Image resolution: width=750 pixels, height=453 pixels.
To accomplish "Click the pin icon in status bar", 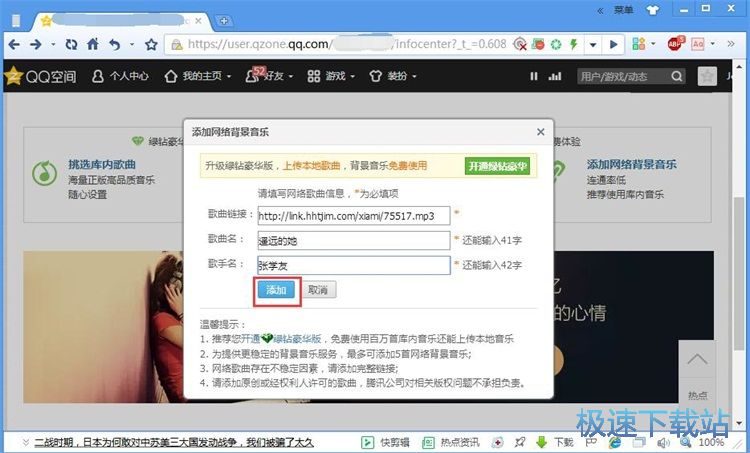I will pos(519,442).
